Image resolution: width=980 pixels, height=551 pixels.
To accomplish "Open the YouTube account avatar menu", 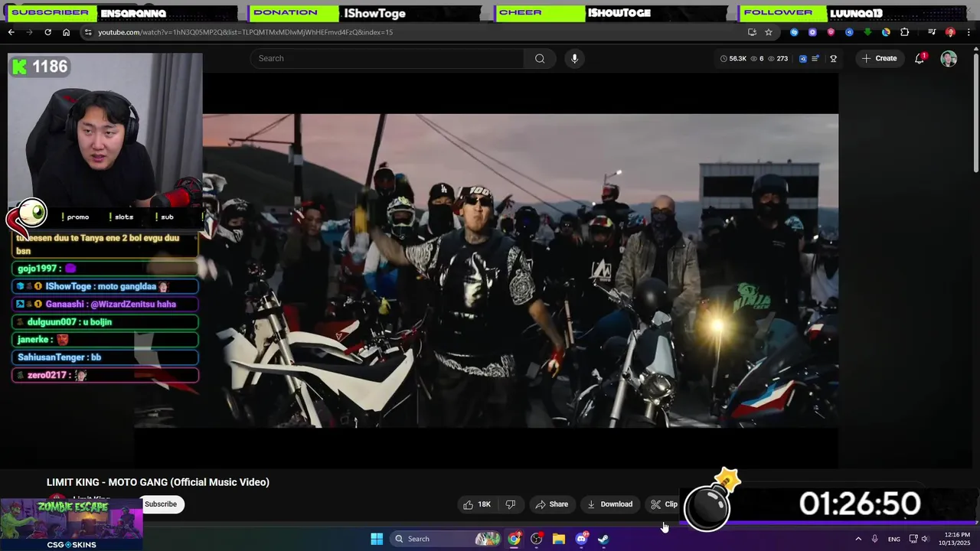I will point(949,59).
